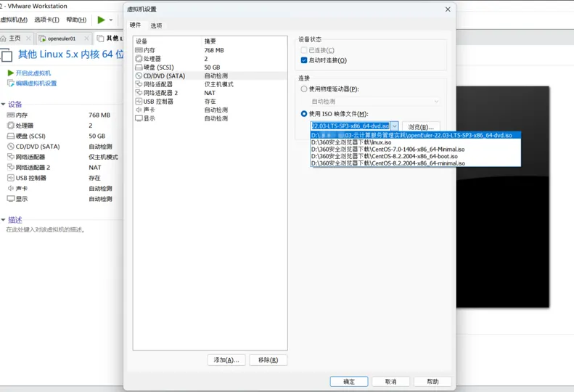Open the 选项卡(T) menu
Viewport: 574px width, 392px height.
(46, 20)
